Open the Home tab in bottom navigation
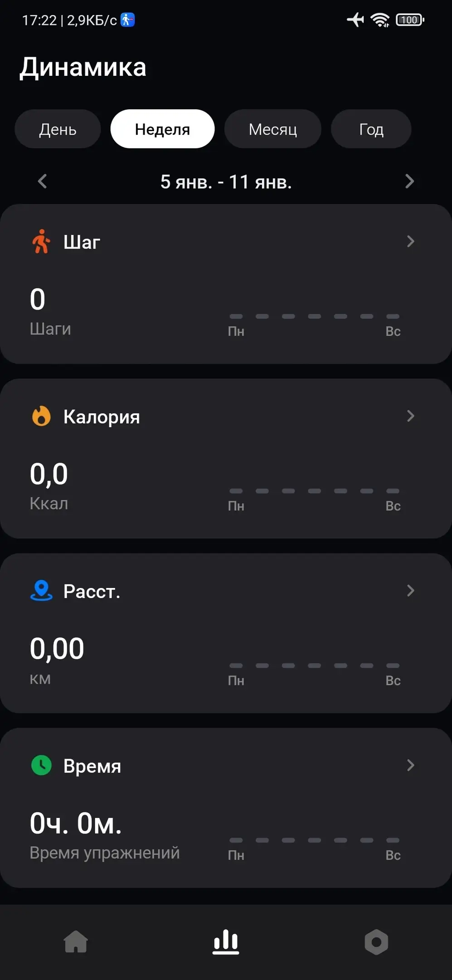The width and height of the screenshot is (452, 980). click(x=76, y=942)
